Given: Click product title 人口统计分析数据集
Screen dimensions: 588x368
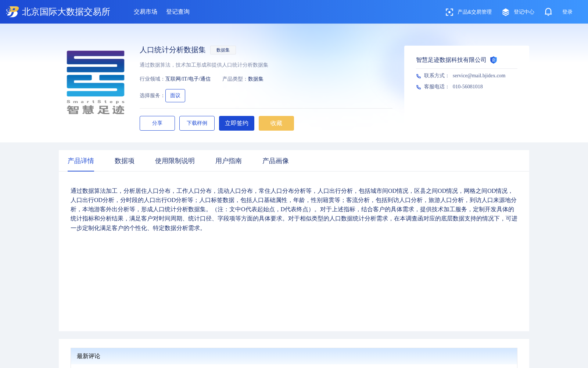Looking at the screenshot, I should pyautogui.click(x=173, y=50).
